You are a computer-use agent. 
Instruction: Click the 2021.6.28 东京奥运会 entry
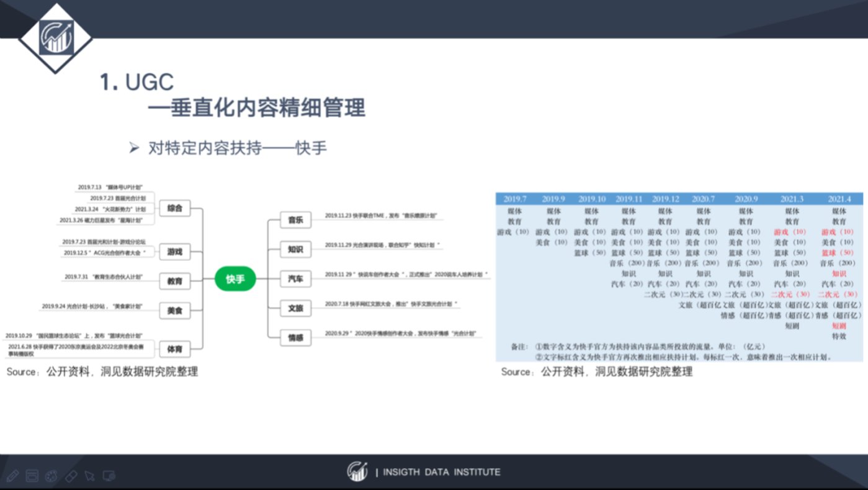point(76,350)
